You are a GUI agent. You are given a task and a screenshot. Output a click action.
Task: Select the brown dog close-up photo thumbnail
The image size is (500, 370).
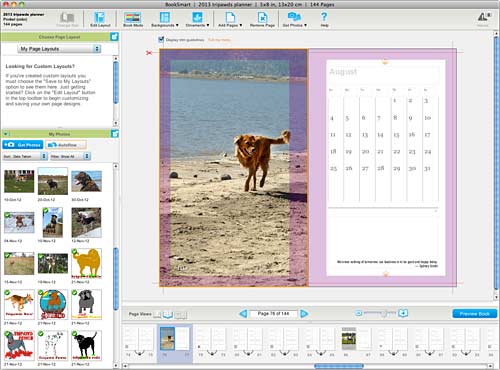coord(86,181)
